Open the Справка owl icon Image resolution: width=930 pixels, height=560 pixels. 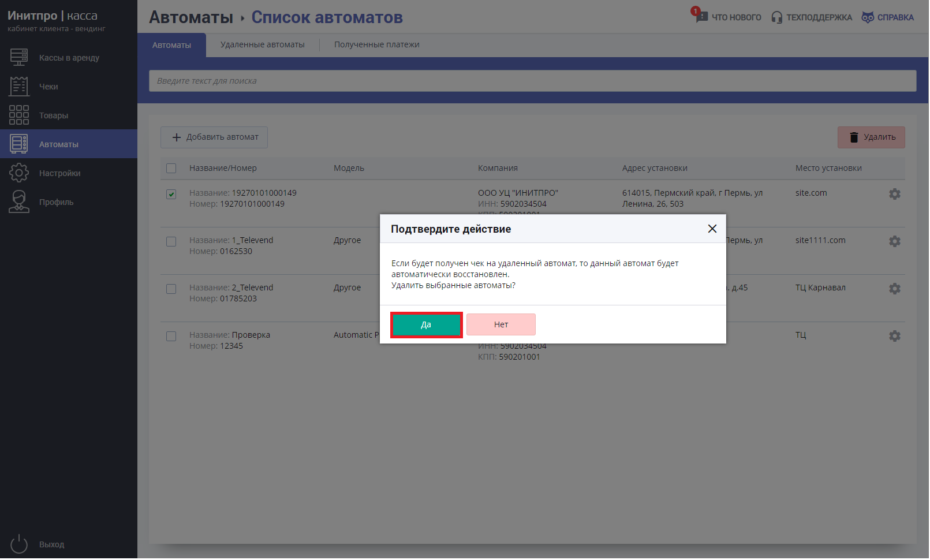coord(867,17)
